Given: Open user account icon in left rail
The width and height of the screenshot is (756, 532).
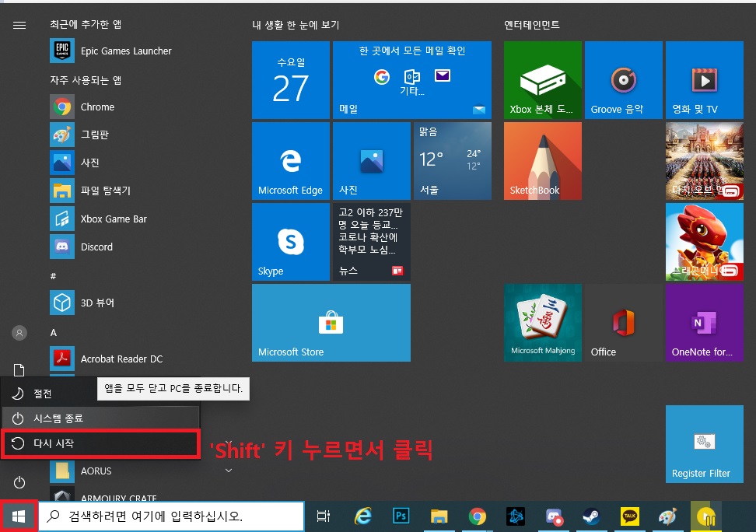Looking at the screenshot, I should point(19,333).
